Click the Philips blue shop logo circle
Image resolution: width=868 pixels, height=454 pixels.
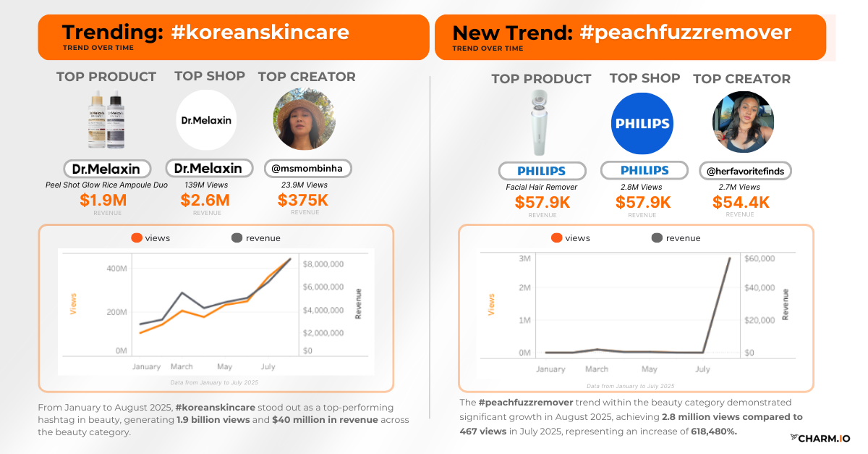642,124
